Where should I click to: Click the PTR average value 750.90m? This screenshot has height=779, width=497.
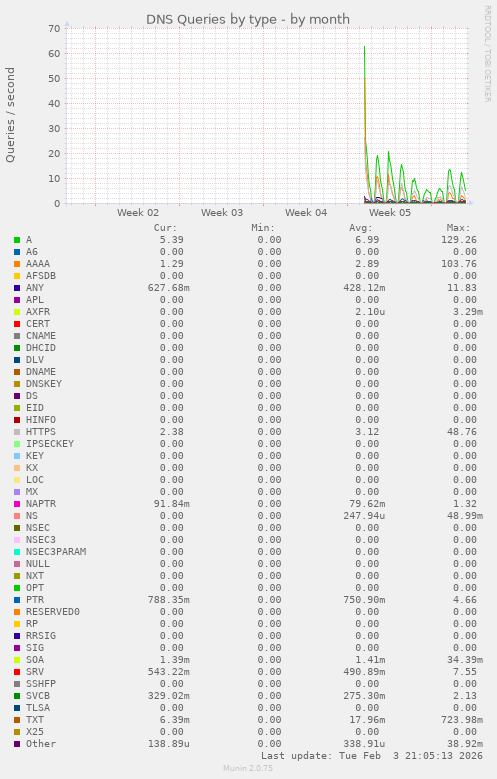tap(364, 600)
